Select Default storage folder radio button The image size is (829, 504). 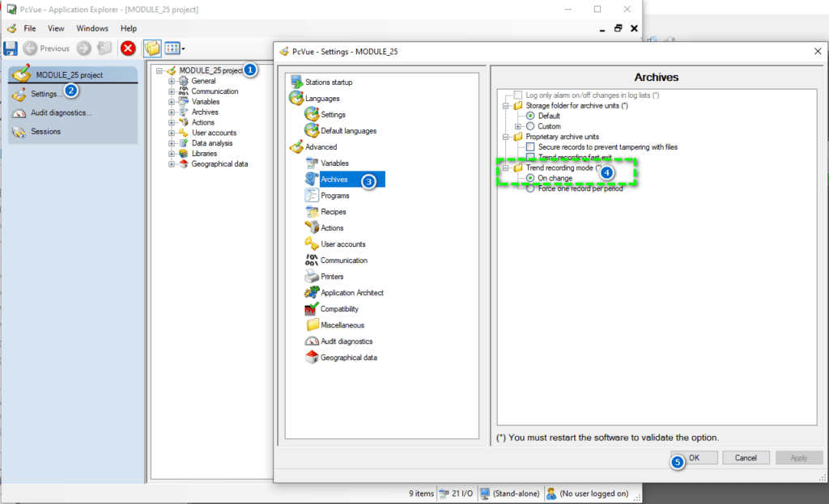[x=530, y=116]
